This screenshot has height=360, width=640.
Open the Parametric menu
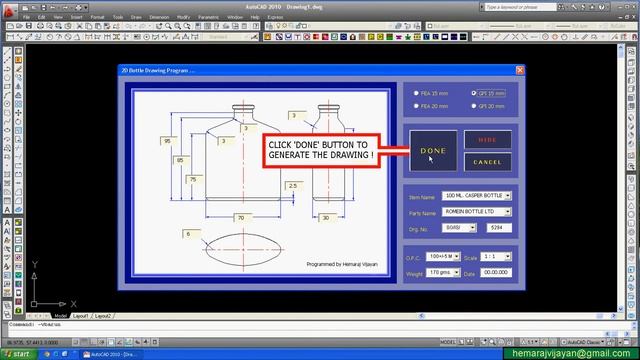(x=208, y=17)
